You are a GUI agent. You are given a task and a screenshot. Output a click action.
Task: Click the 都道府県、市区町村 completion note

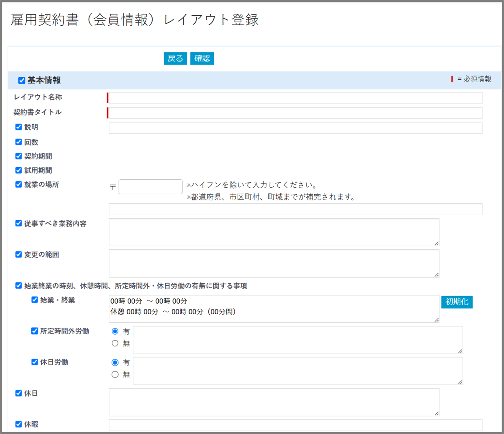[x=271, y=197]
